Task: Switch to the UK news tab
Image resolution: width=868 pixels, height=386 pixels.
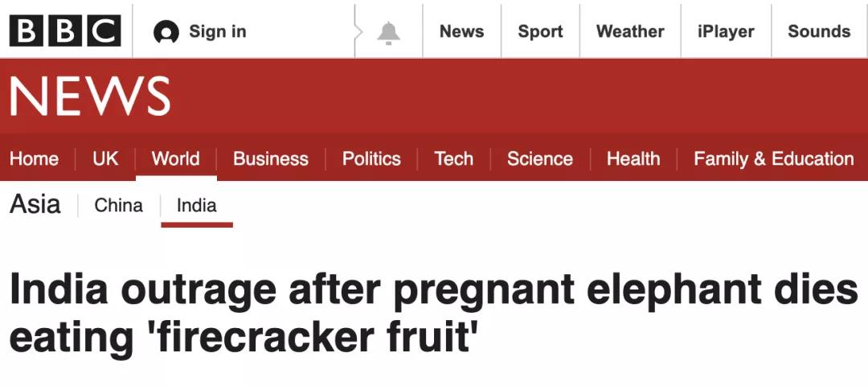Action: click(105, 159)
